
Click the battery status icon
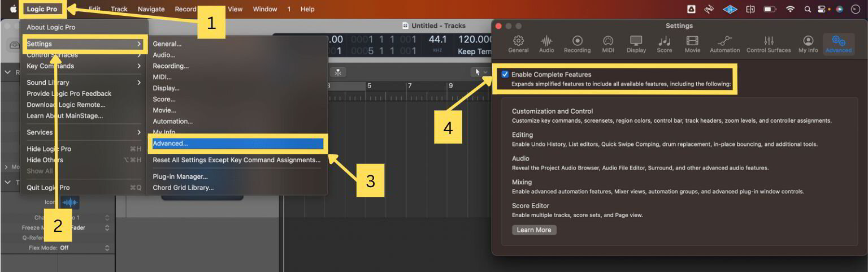point(770,9)
